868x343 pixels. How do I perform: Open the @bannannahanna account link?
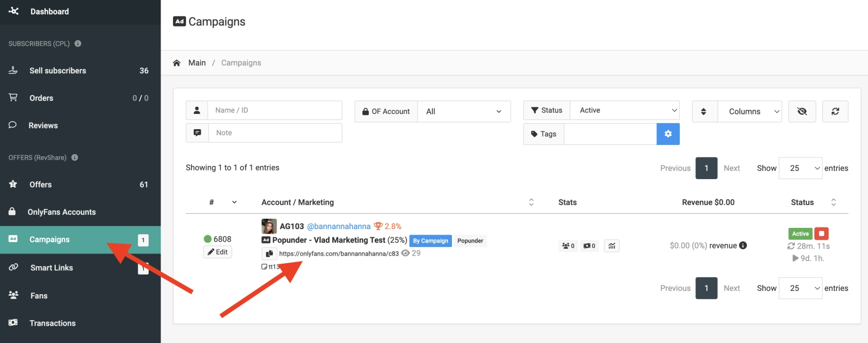coord(339,226)
